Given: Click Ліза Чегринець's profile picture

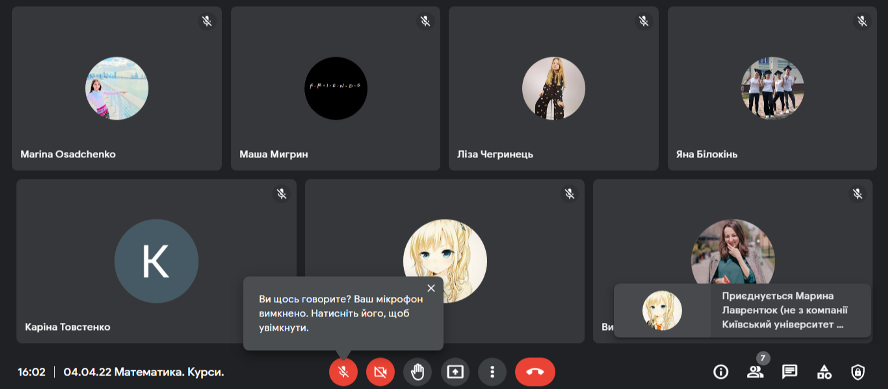Looking at the screenshot, I should pyautogui.click(x=553, y=88).
